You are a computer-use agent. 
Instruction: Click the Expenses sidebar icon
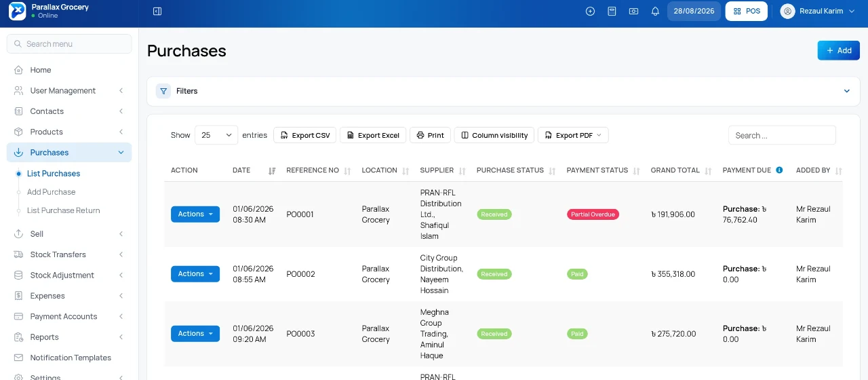18,296
